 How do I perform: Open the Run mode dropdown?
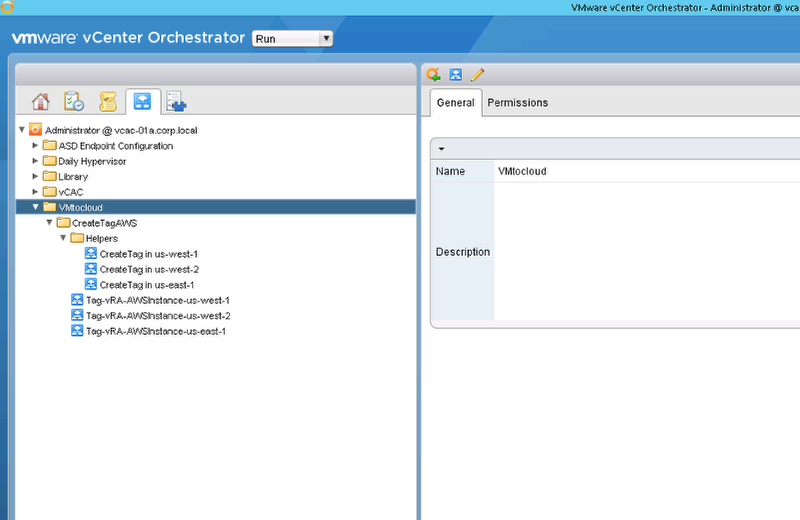pyautogui.click(x=292, y=39)
